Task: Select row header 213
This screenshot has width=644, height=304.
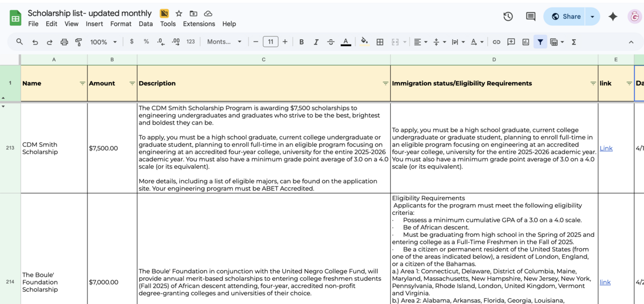Action: point(10,148)
